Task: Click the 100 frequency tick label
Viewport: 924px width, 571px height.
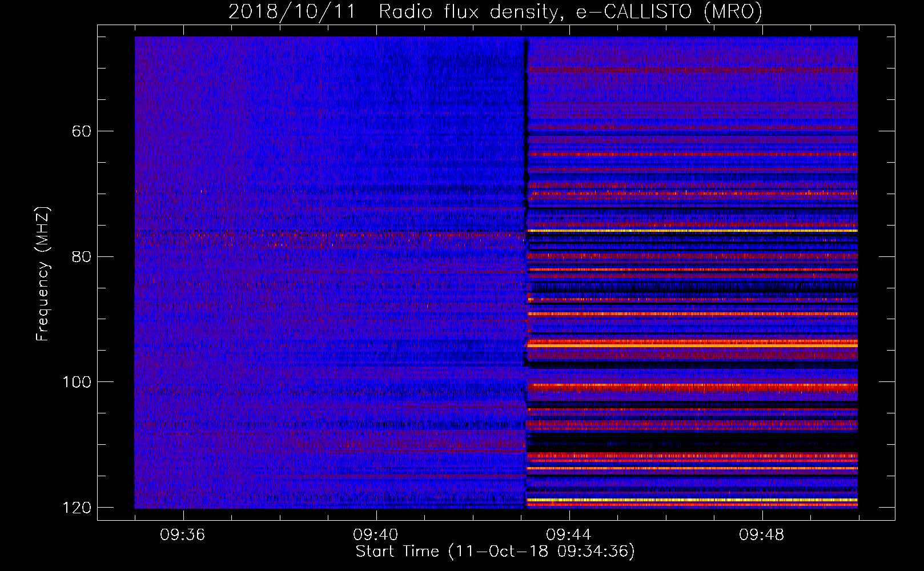Action: coord(77,382)
